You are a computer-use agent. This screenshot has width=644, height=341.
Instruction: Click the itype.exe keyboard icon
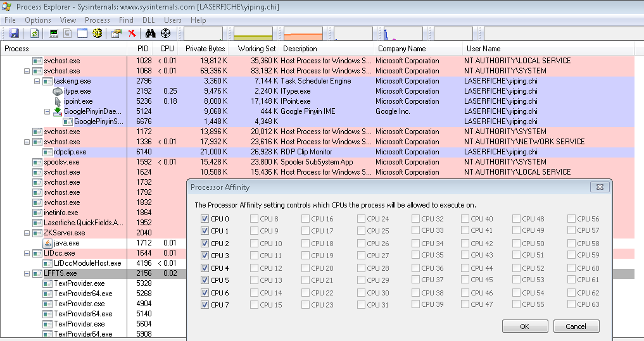[58, 91]
